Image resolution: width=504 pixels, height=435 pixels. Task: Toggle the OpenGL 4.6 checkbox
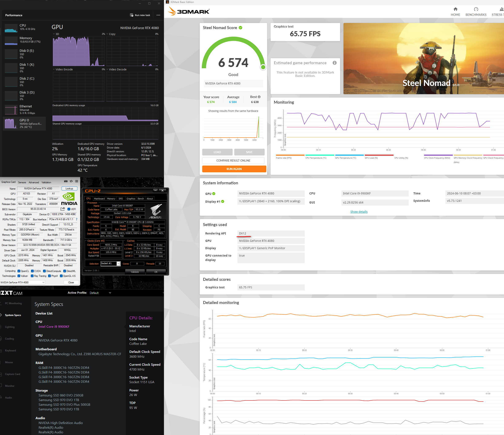coord(61,276)
